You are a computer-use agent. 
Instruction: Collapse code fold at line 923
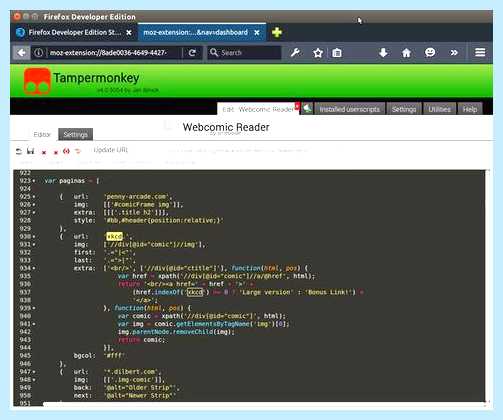pos(34,181)
